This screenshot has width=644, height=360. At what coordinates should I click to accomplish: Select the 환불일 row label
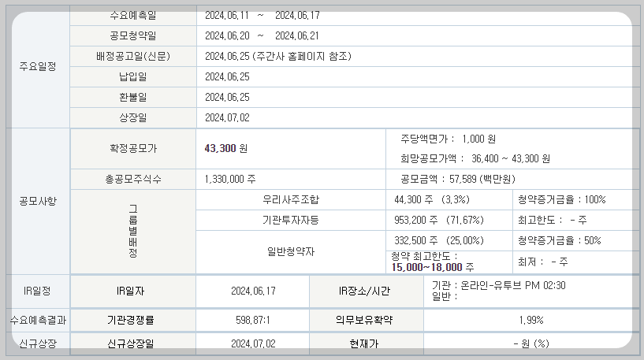[x=133, y=97]
